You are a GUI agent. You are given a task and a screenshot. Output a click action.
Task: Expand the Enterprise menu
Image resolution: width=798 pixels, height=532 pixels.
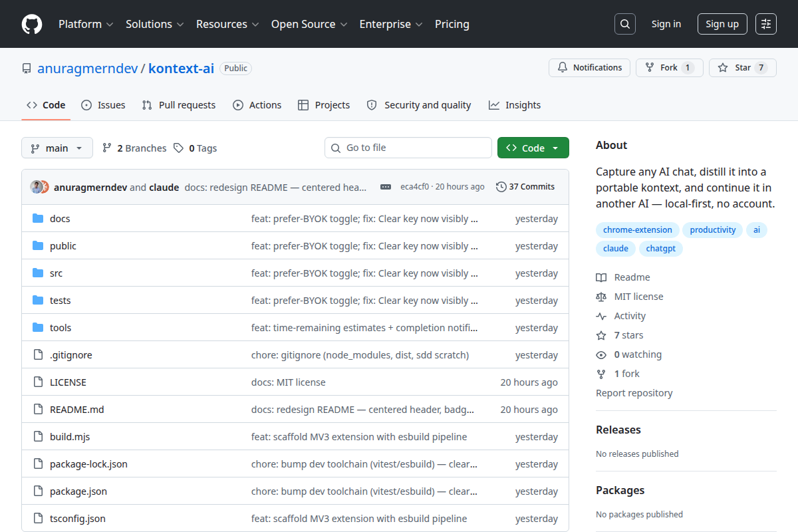tap(391, 24)
